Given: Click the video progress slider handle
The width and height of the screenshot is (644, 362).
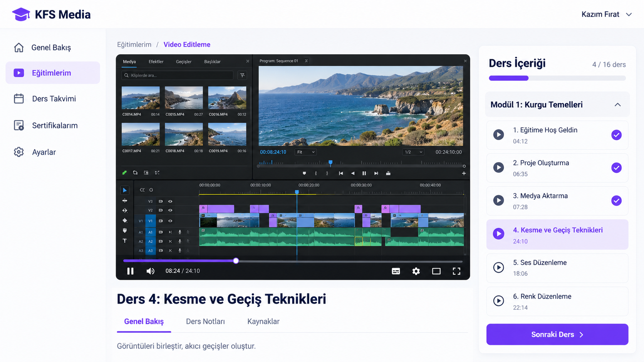Looking at the screenshot, I should [236, 261].
